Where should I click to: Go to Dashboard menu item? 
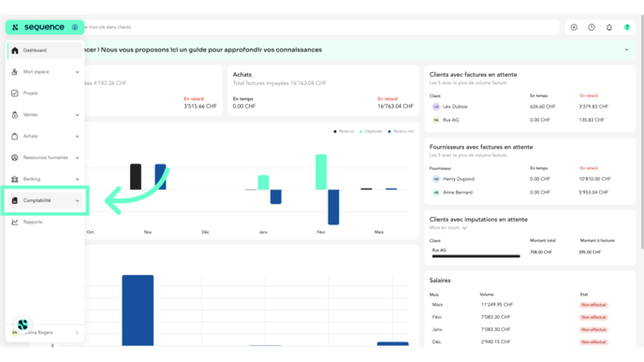click(x=45, y=51)
